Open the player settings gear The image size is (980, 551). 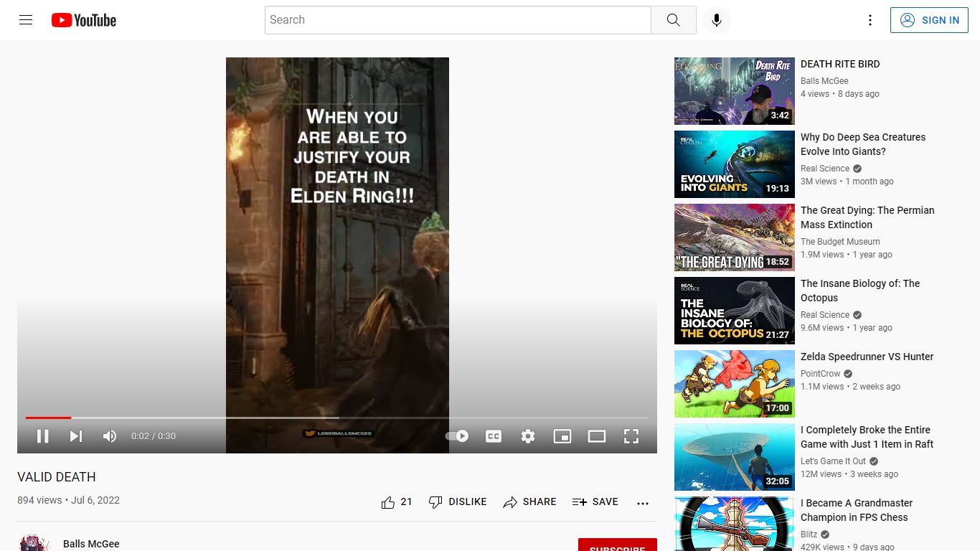pos(528,436)
